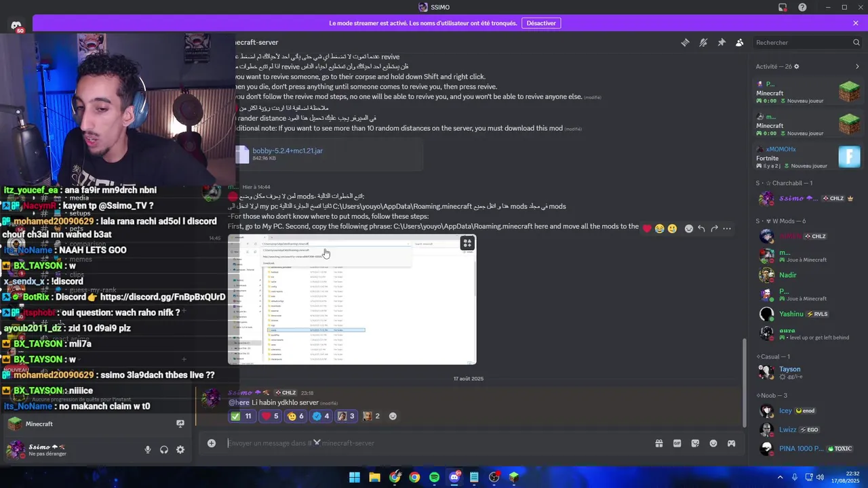Open the inbox icon in title bar

pos(783,7)
